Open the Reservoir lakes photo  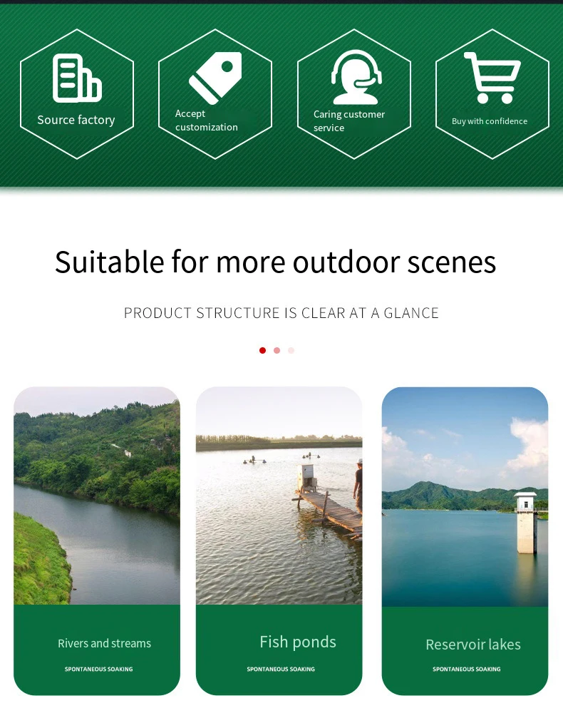[465, 496]
